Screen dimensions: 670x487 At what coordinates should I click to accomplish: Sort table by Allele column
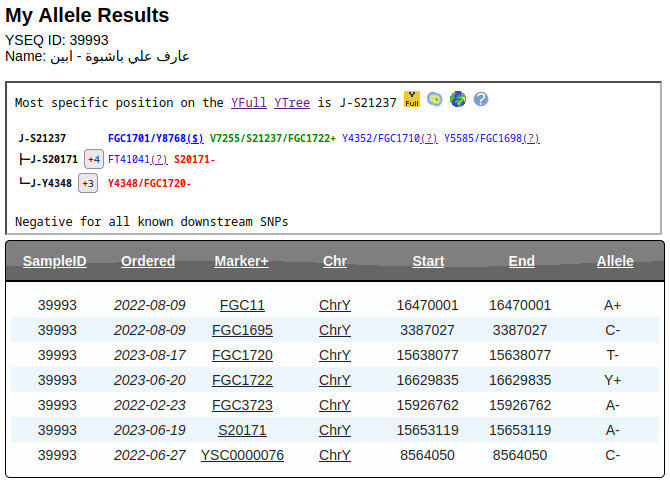click(x=615, y=261)
